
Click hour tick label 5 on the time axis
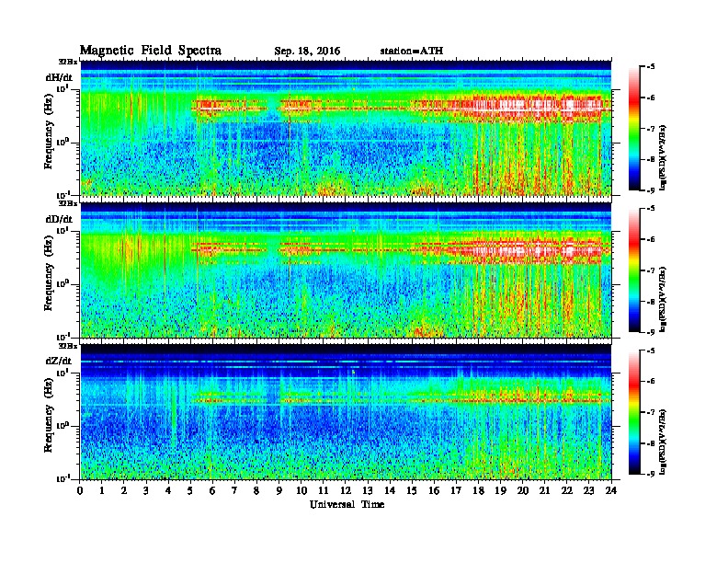[190, 490]
